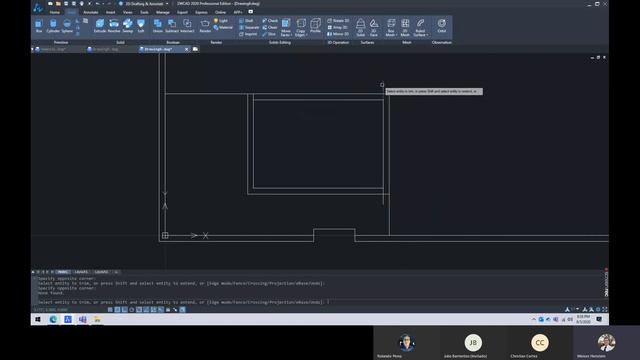Viewport: 640px width, 360px height.
Task: Toggle Grid display in status bar
Action: [118, 310]
